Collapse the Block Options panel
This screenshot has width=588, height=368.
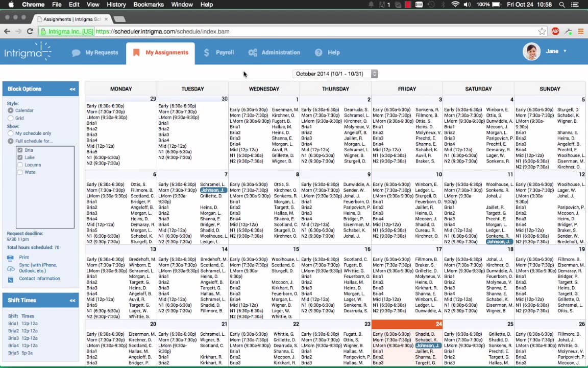pos(72,89)
